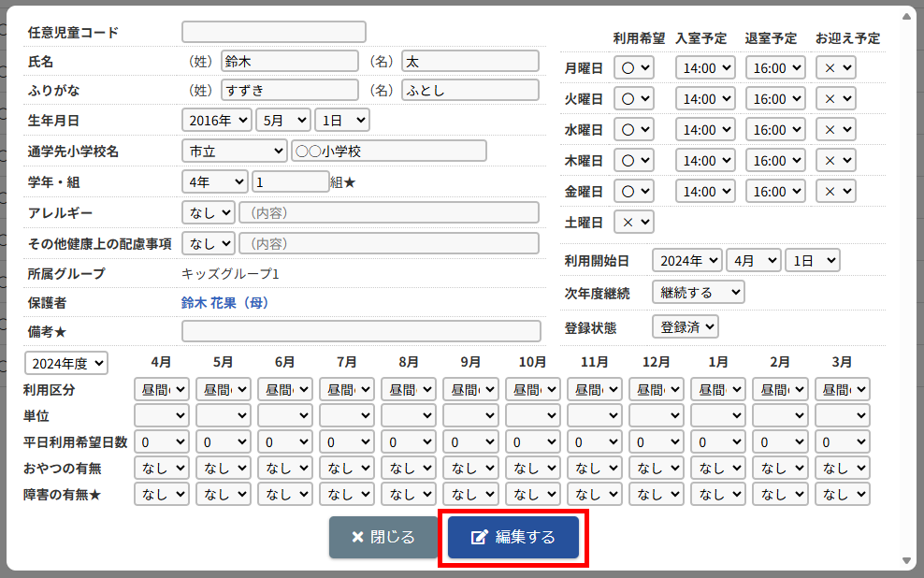Open the guardian link 鈴木 花果（母）
The height and width of the screenshot is (578, 924).
click(224, 303)
